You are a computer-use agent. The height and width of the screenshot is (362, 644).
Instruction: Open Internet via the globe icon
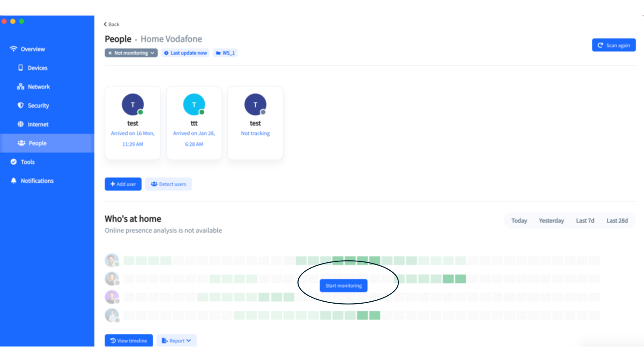pyautogui.click(x=21, y=124)
